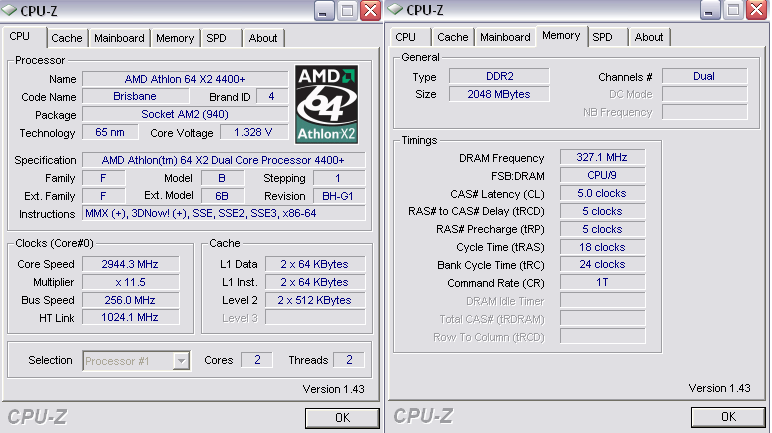Viewport: 772px width, 433px height.
Task: Switch to Mainboard tab in left window
Action: click(x=119, y=38)
